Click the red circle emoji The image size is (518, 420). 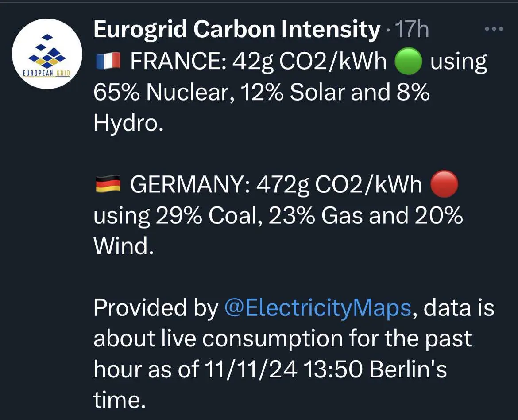[x=444, y=185]
